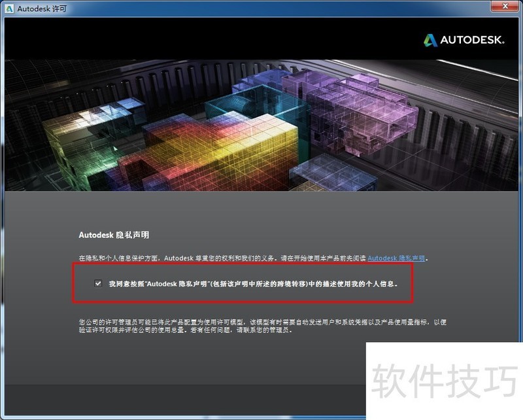Click the license administrator notice paragraph

[x=263, y=326]
